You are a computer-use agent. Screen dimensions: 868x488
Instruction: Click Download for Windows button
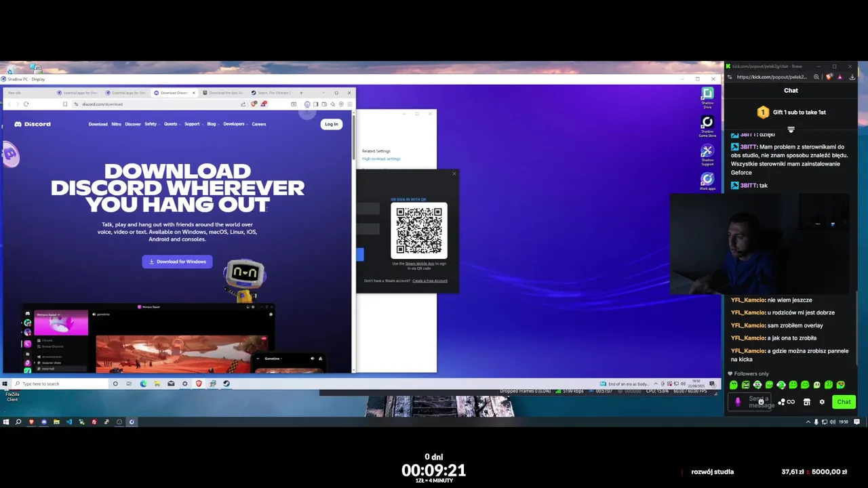[x=177, y=262]
